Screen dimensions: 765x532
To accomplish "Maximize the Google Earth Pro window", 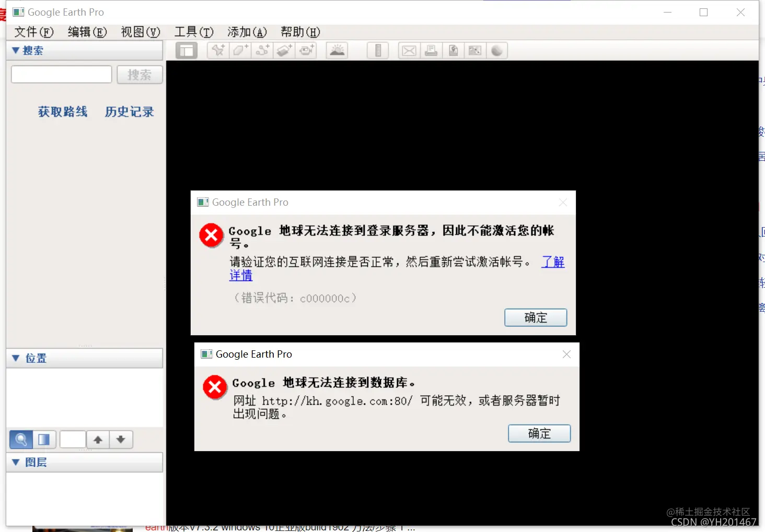I will [x=704, y=13].
